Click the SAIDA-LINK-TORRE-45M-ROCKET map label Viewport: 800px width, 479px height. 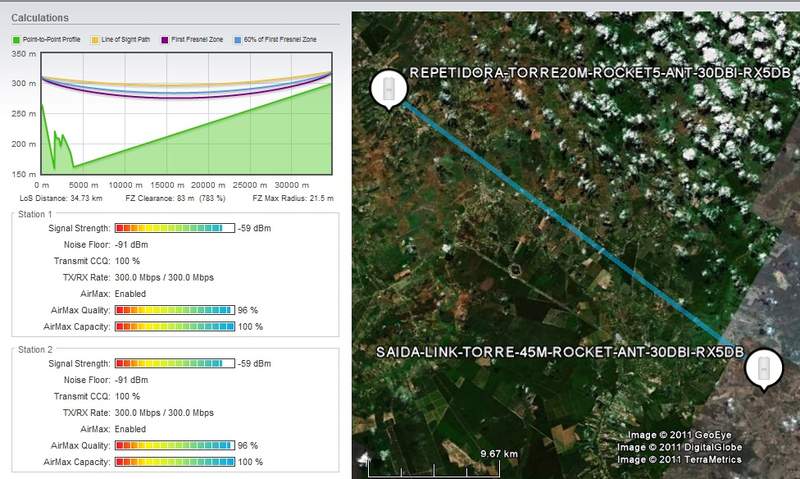coord(560,352)
